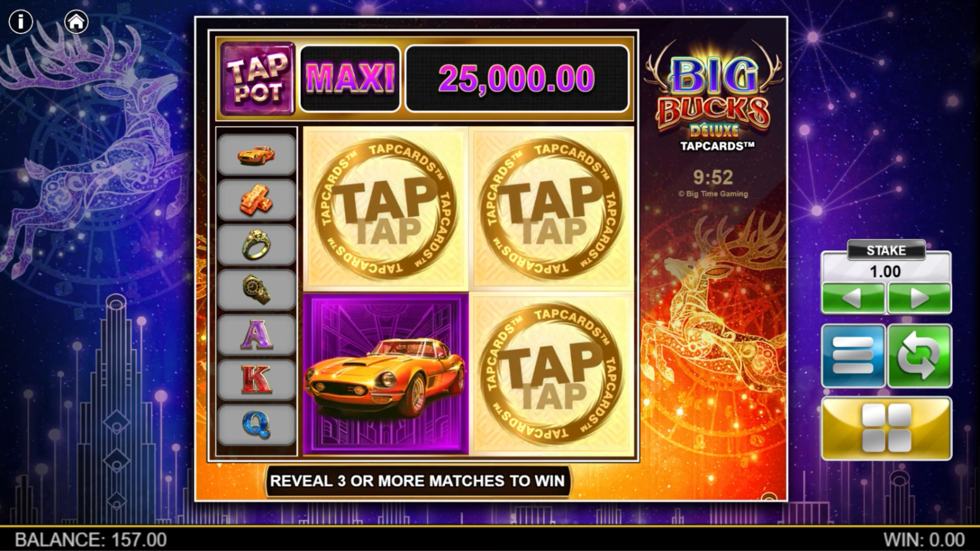The image size is (980, 551).
Task: Select the purple A symbol in paytable
Action: pos(257,335)
